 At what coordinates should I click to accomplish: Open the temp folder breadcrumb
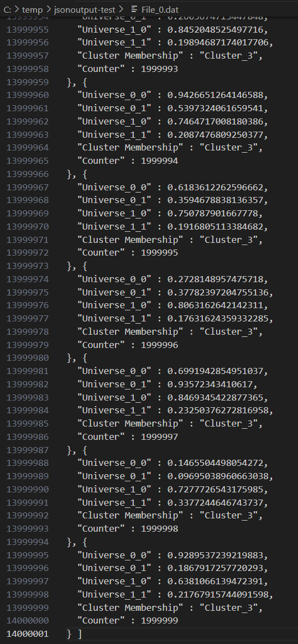coord(32,9)
